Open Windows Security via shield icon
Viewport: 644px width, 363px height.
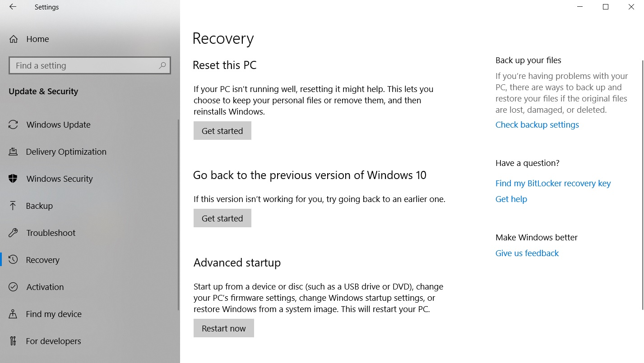tap(13, 179)
